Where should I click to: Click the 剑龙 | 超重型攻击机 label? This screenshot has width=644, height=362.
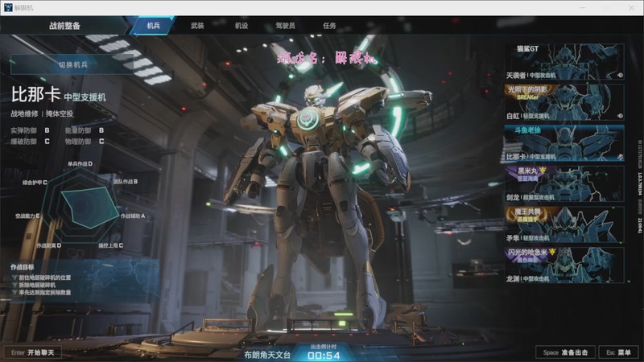(530, 197)
